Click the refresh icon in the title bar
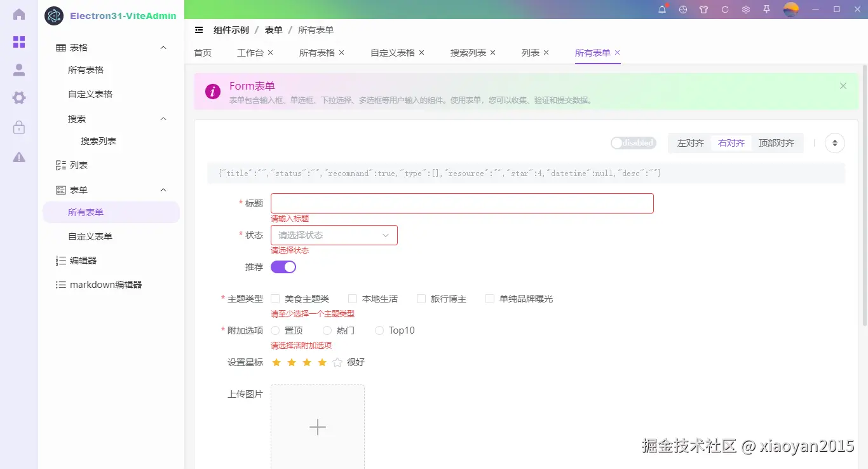 (725, 10)
